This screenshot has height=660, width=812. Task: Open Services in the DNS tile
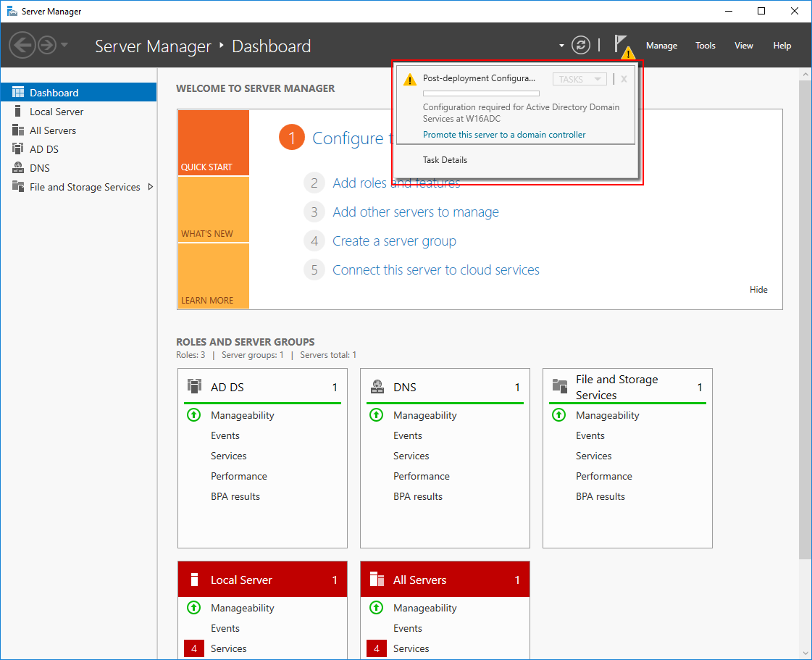tap(411, 456)
